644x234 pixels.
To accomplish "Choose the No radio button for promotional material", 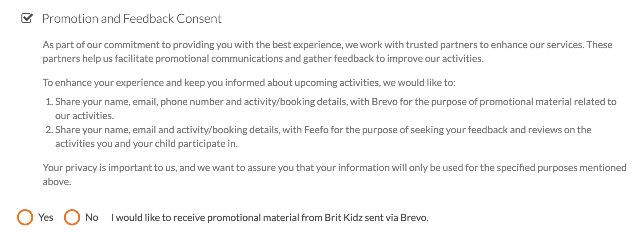I will click(x=72, y=217).
